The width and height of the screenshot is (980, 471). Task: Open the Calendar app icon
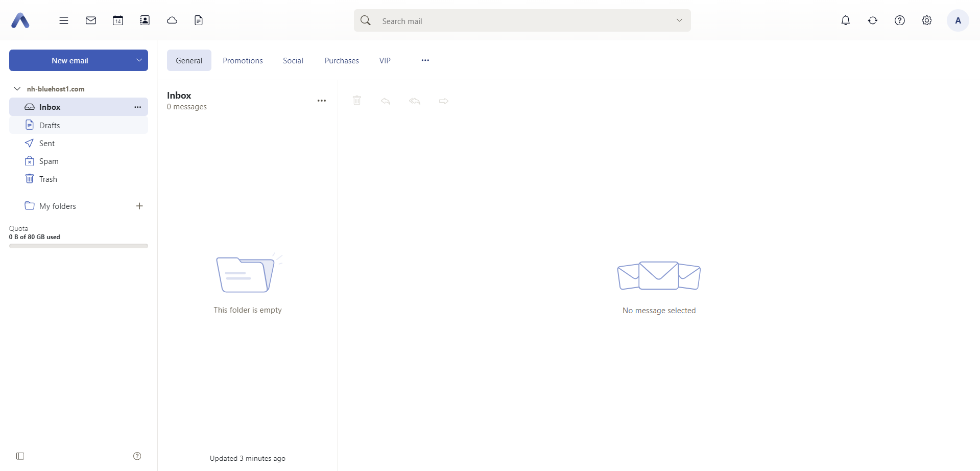tap(118, 20)
